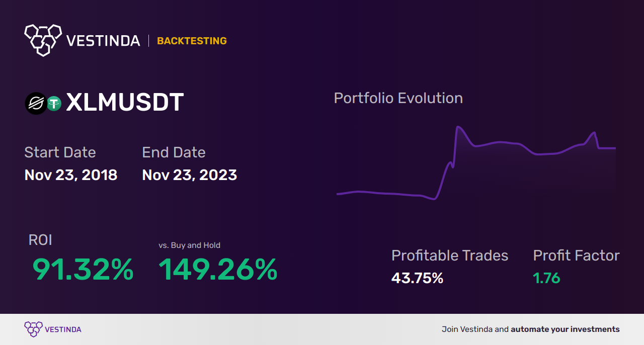
Task: Click the Portfolio Evolution heading
Action: coord(398,98)
